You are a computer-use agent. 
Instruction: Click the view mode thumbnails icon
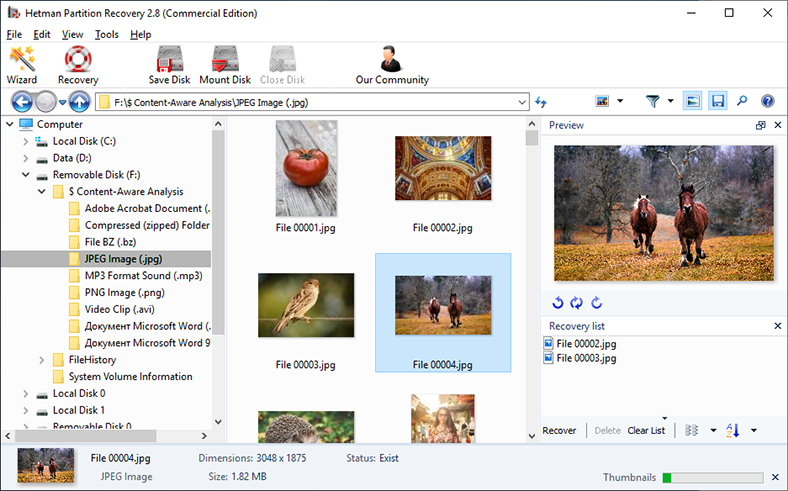pyautogui.click(x=602, y=102)
